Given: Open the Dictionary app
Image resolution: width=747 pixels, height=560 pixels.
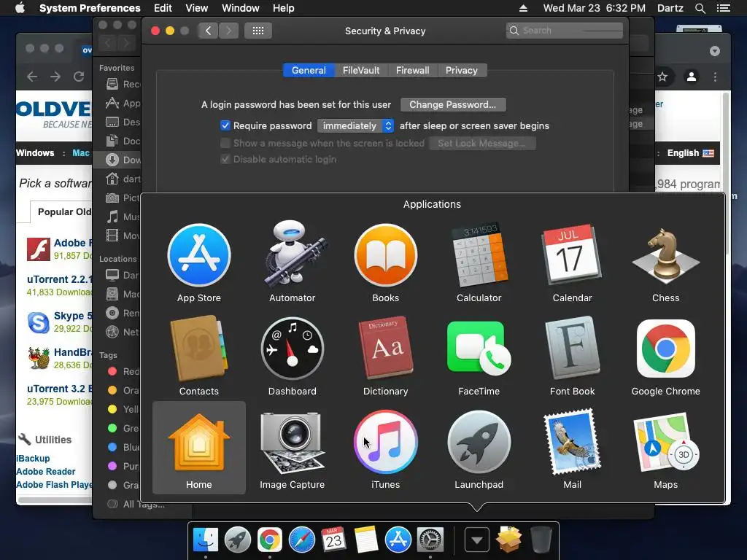Looking at the screenshot, I should tap(385, 348).
